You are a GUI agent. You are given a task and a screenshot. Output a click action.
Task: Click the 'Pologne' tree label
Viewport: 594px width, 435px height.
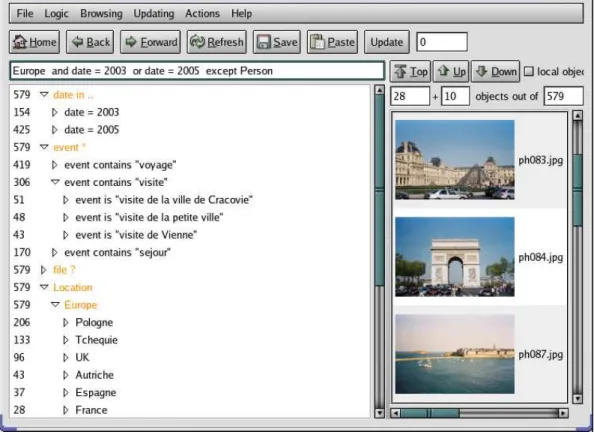[x=94, y=322]
